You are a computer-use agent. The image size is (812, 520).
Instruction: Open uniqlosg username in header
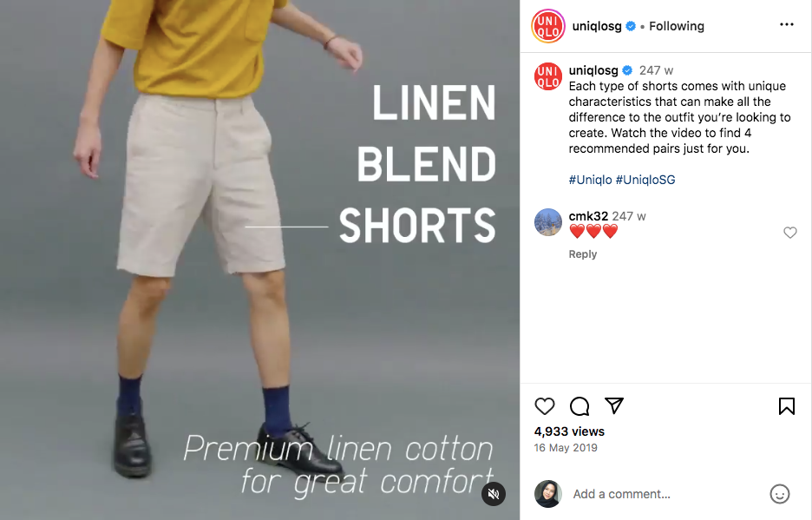coord(597,26)
